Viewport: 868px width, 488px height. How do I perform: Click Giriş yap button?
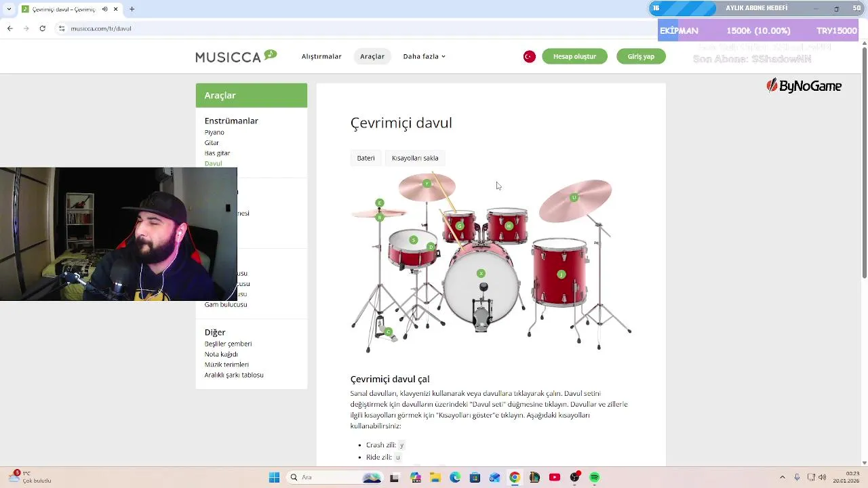[641, 56]
